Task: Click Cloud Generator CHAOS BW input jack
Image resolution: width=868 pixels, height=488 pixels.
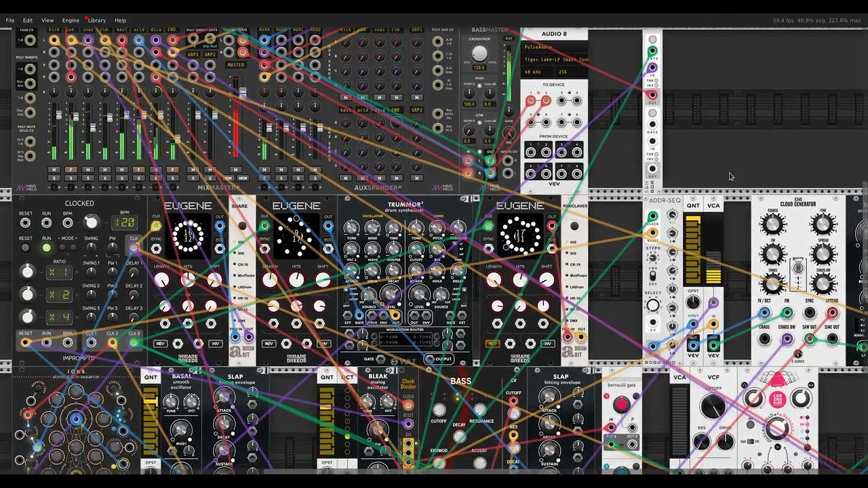Action: pyautogui.click(x=787, y=339)
